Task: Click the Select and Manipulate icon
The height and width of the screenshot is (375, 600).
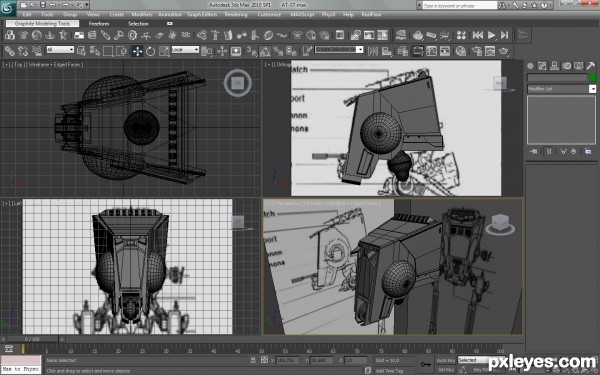Action: point(222,51)
